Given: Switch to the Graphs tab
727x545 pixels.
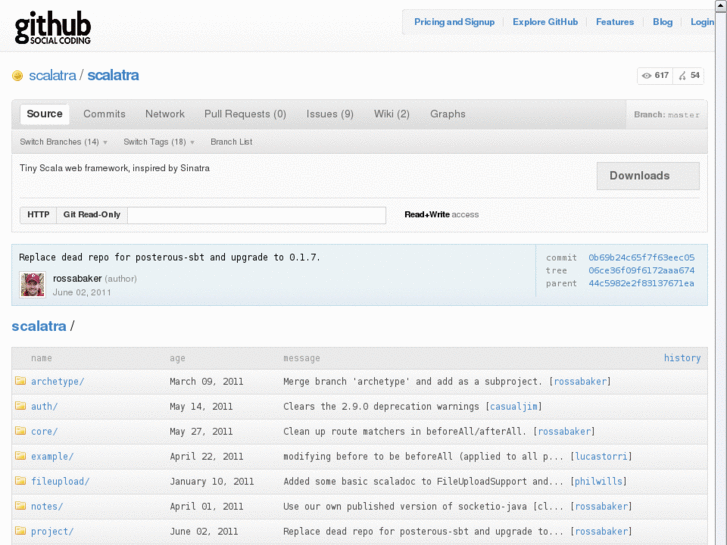Looking at the screenshot, I should click(x=447, y=114).
